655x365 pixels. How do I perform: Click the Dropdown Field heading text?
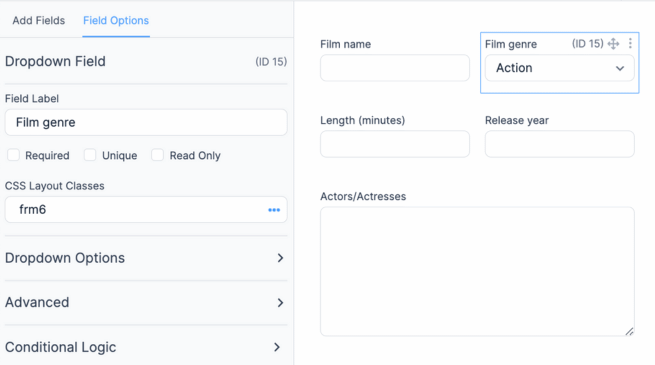55,61
